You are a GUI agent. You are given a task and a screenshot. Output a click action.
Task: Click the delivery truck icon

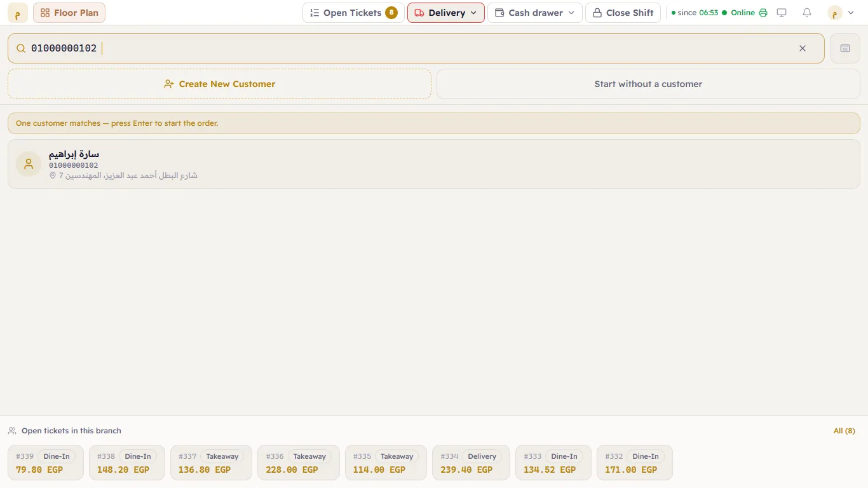[x=419, y=13]
